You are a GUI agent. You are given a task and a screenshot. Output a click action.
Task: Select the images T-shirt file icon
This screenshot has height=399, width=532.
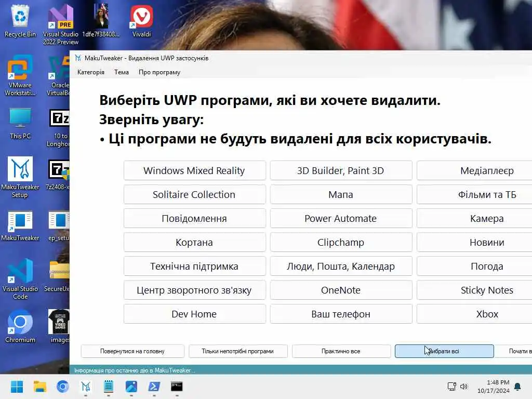coord(59,326)
